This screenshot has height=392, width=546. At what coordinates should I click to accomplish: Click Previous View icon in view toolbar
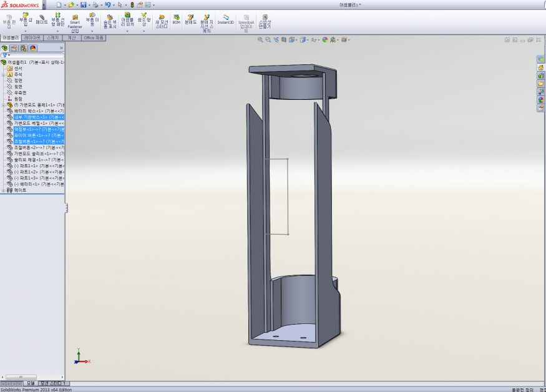pyautogui.click(x=276, y=40)
